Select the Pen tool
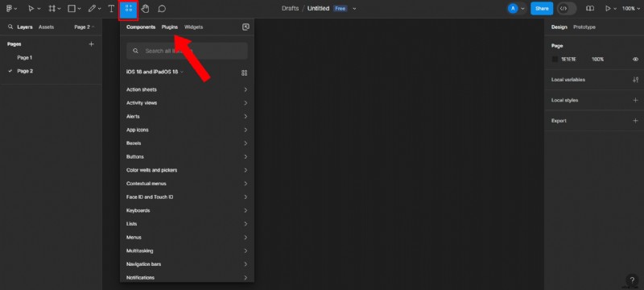This screenshot has width=644, height=290. [x=92, y=9]
